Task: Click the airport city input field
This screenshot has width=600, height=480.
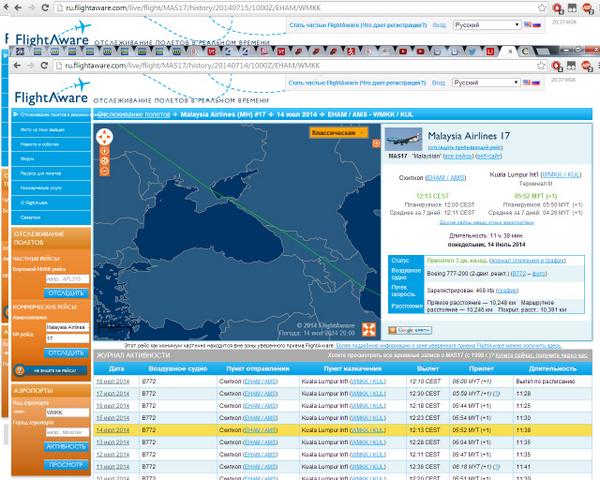Action: pos(67,433)
